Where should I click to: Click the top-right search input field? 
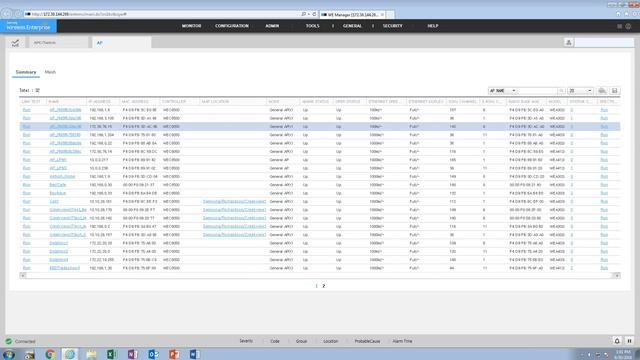(604, 42)
